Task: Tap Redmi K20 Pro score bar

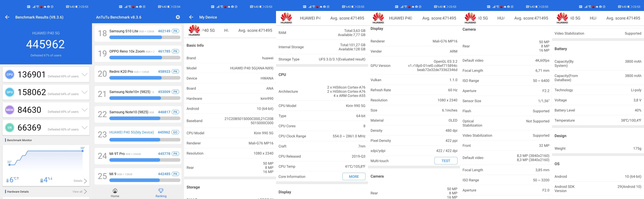Action: [145, 78]
